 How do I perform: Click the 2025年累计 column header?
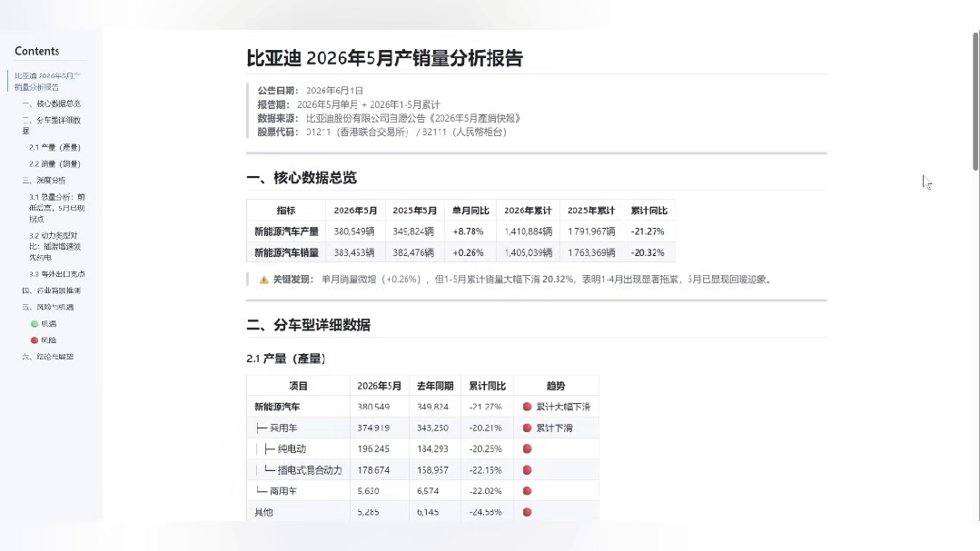[591, 211]
